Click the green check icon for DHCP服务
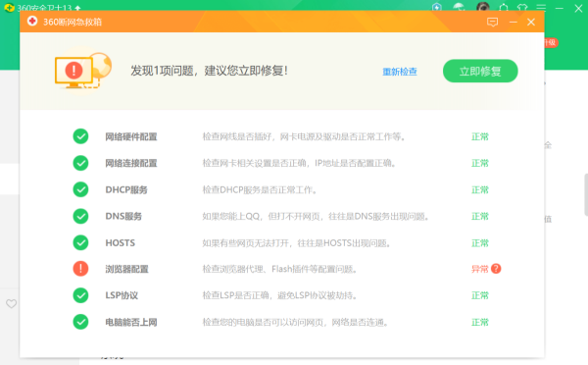The width and height of the screenshot is (588, 365). [x=80, y=189]
